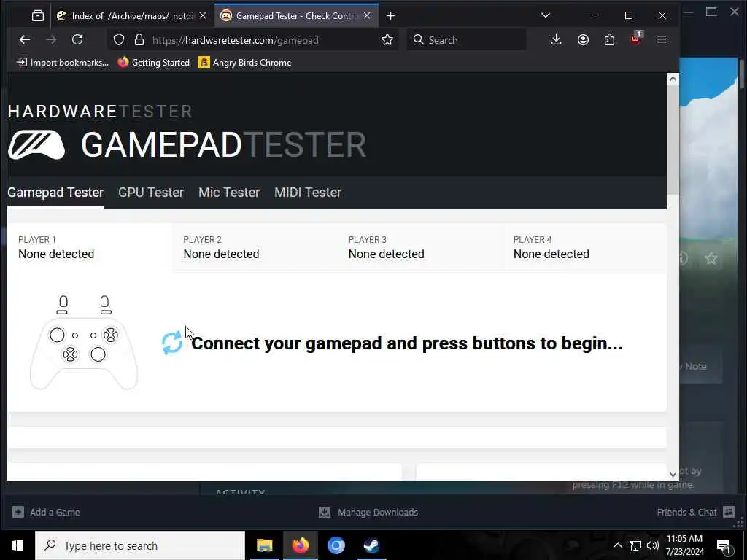The image size is (747, 560).
Task: Click the gamepad controller illustration
Action: click(84, 343)
